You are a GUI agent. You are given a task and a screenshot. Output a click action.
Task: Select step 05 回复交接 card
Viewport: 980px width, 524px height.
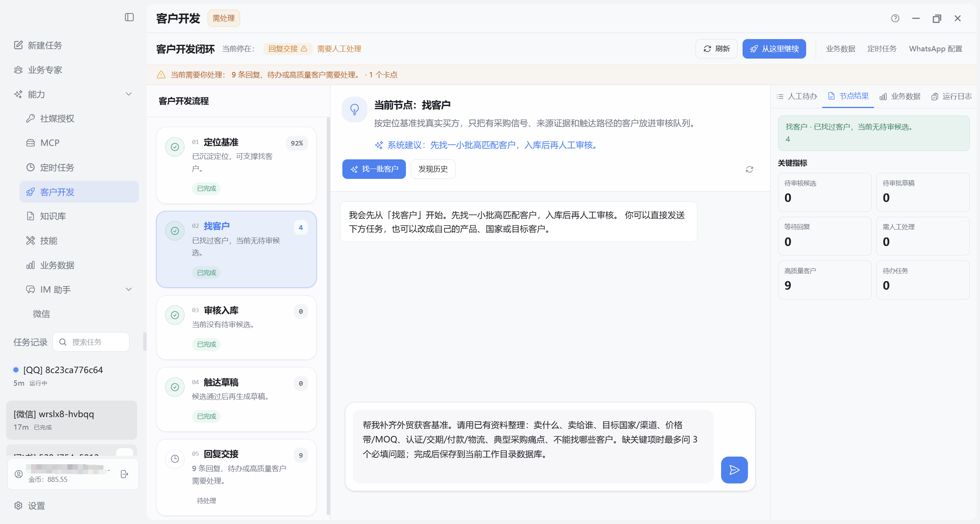tap(236, 477)
